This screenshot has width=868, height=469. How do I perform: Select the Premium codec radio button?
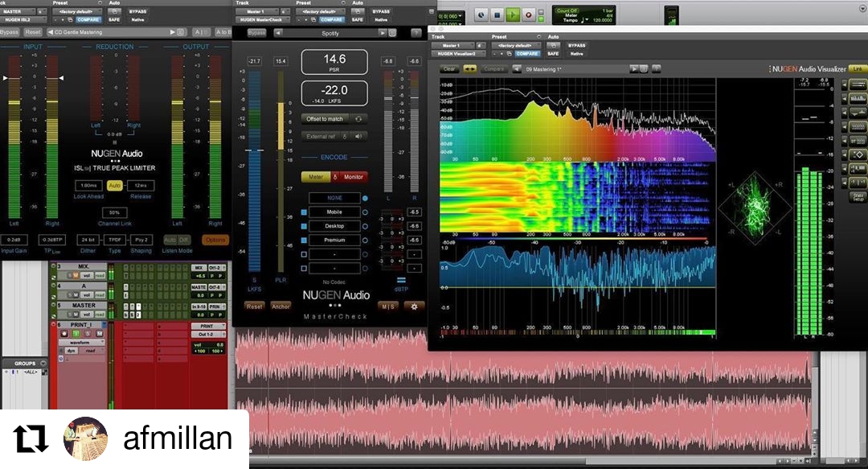[x=365, y=240]
